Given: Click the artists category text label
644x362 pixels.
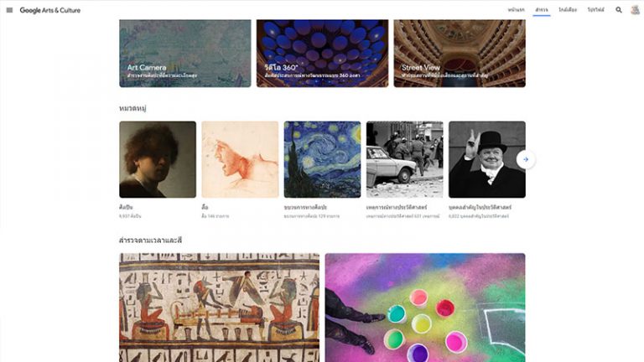Looking at the screenshot, I should [126, 207].
